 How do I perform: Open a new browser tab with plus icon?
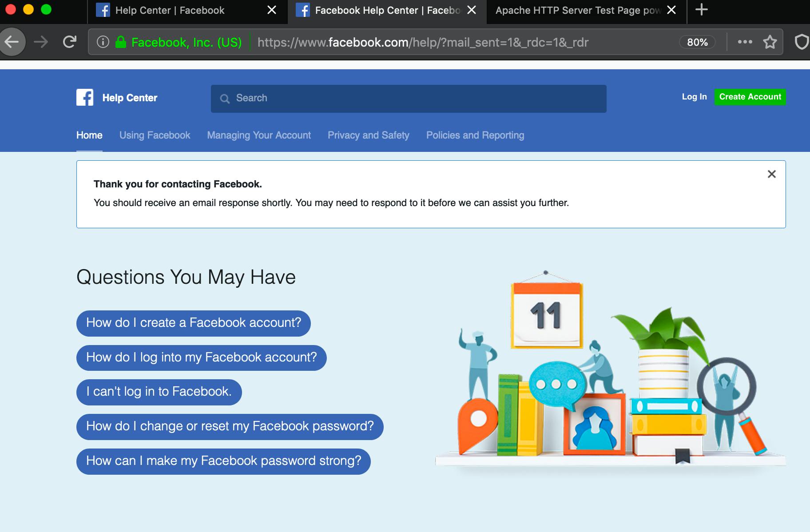[x=701, y=10]
